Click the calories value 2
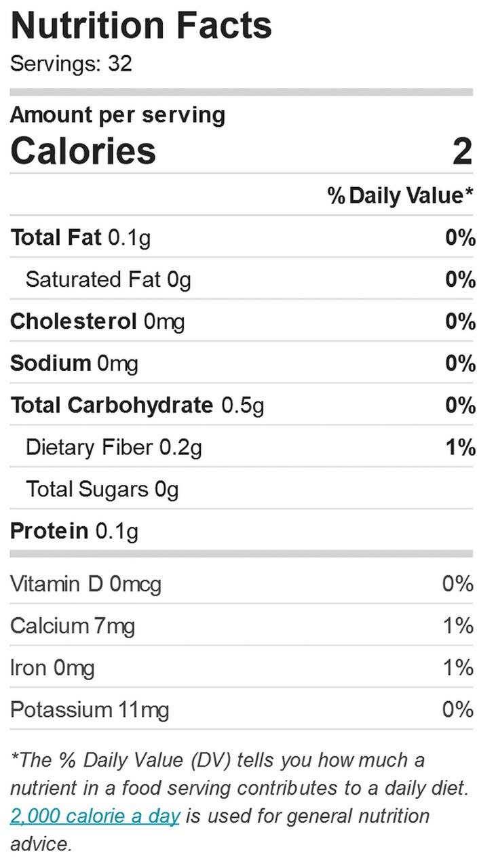 point(461,151)
